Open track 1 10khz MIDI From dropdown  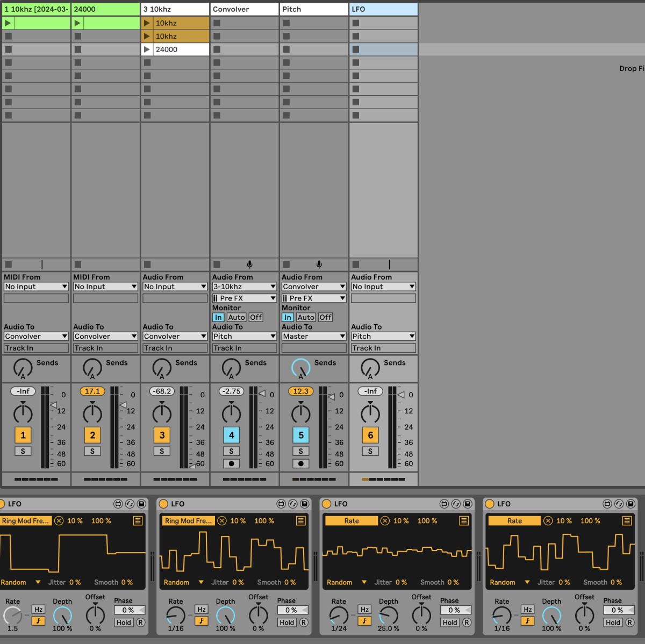[36, 287]
